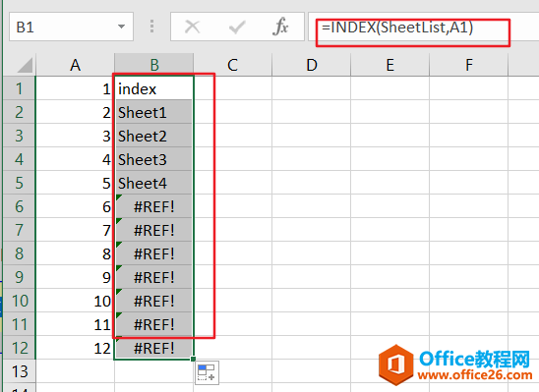Select column F header
539x392 pixels.
pyautogui.click(x=469, y=65)
